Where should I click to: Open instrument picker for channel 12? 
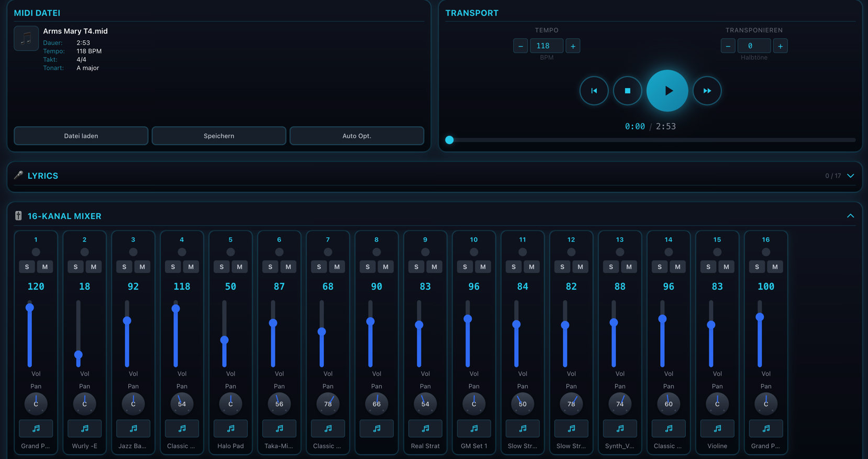pos(571,429)
